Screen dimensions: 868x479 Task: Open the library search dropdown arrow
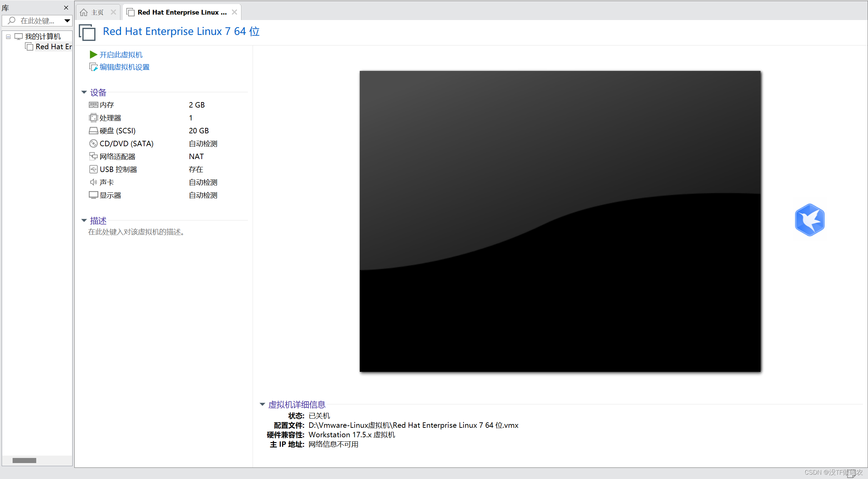click(x=67, y=21)
